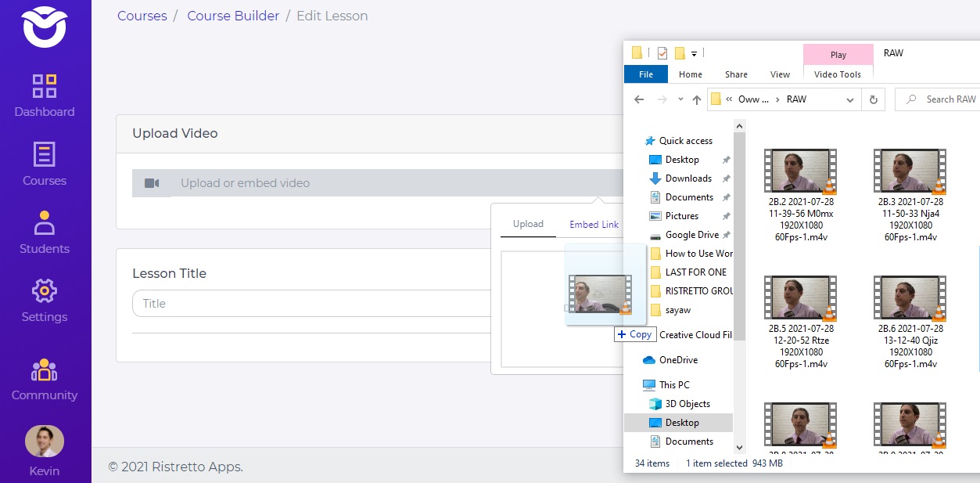
Task: Click the File tab in Explorer
Action: point(646,74)
